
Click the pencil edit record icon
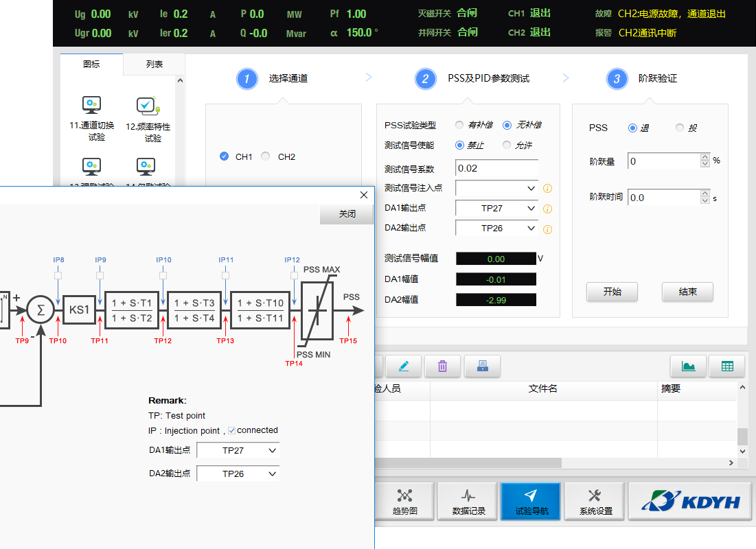(x=403, y=366)
